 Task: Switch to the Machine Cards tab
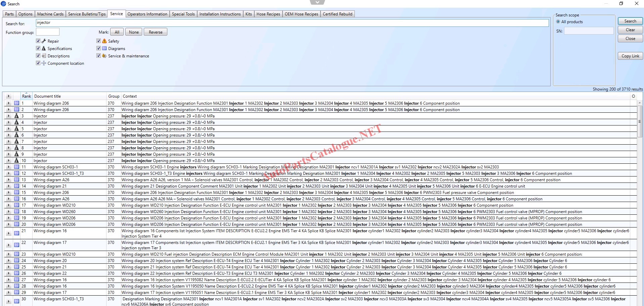pos(50,14)
